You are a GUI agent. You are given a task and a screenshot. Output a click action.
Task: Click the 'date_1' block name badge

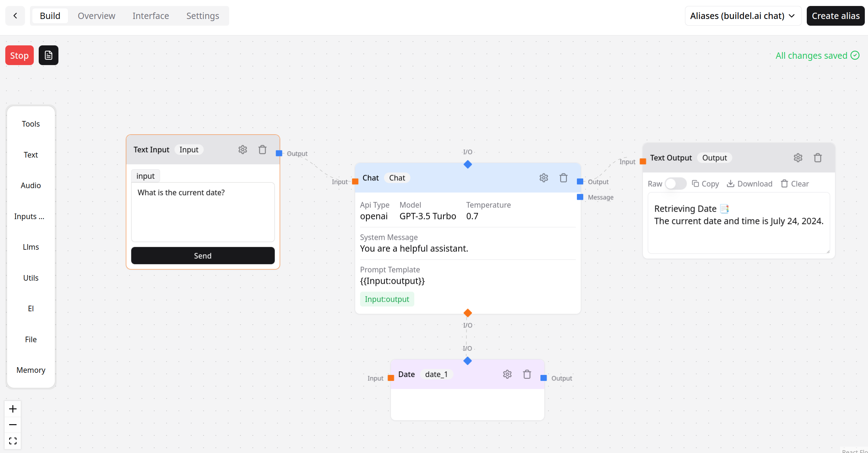click(x=436, y=374)
